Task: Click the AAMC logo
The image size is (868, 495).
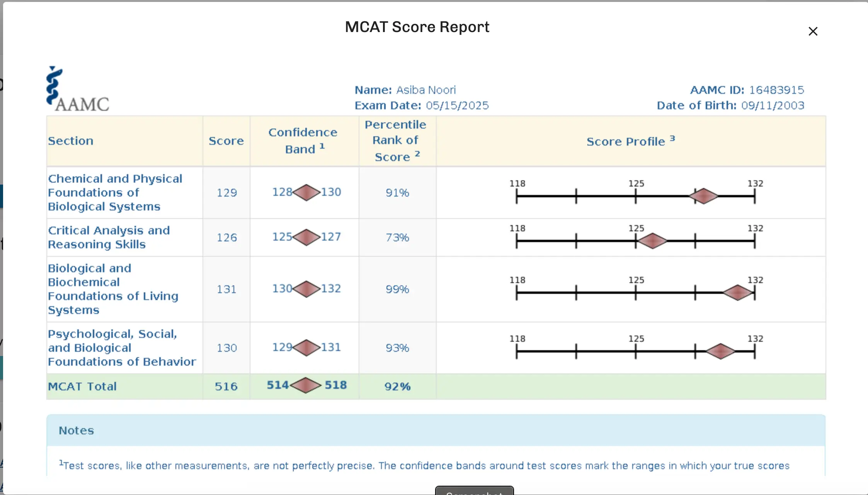Action: (78, 90)
